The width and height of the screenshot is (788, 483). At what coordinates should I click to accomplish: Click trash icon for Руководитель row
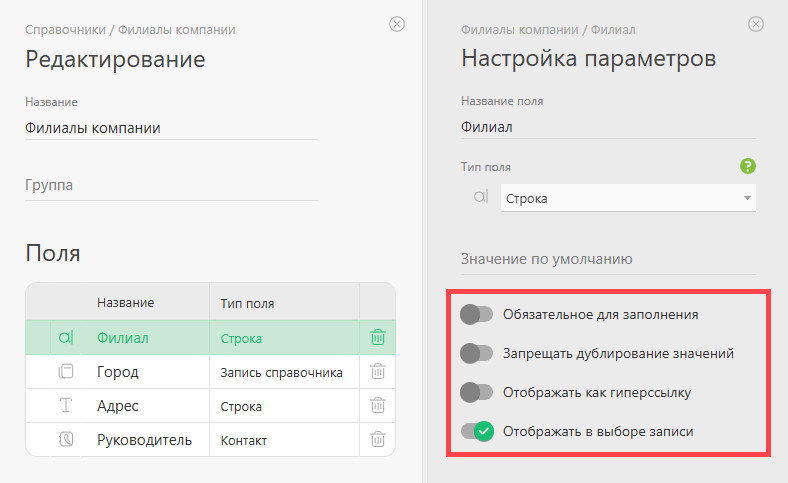pos(377,439)
